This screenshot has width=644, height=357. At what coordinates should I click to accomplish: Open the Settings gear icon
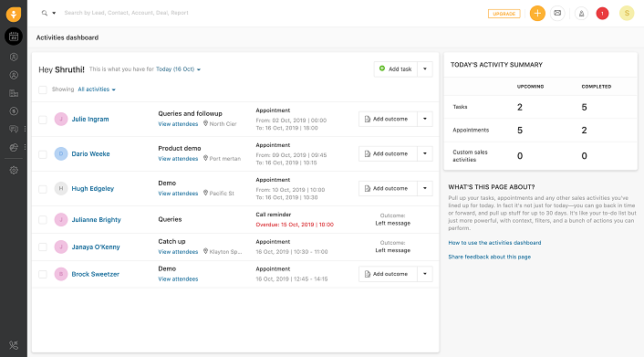[x=14, y=170]
